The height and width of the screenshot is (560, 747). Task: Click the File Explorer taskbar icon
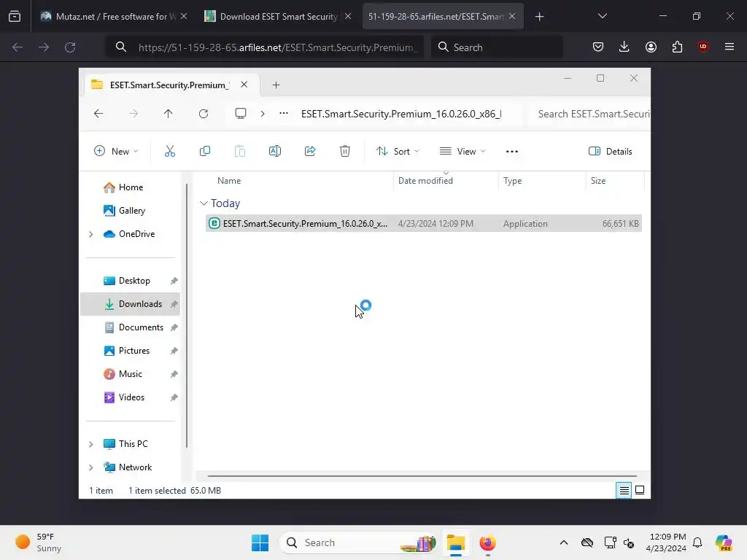[455, 542]
